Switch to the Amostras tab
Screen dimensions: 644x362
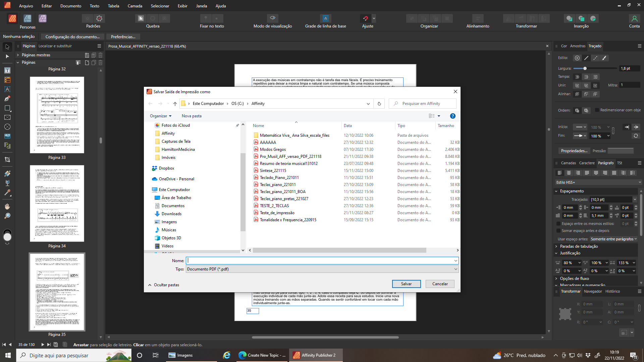point(578,46)
